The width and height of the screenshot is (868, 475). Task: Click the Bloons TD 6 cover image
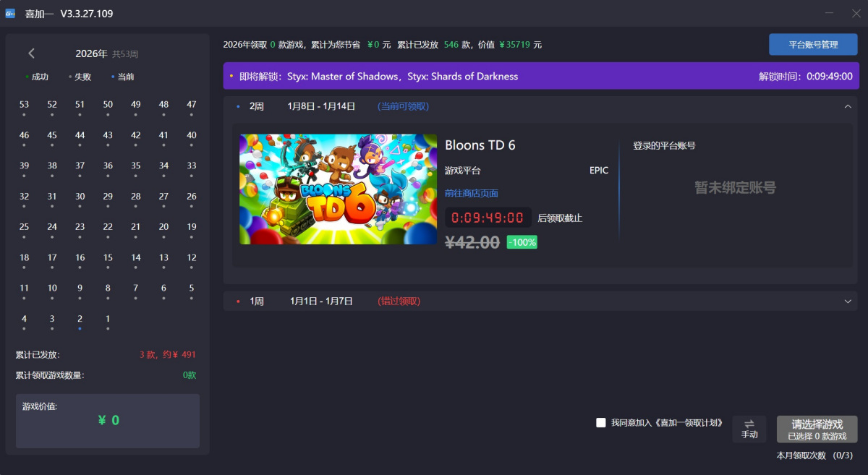[x=338, y=189]
